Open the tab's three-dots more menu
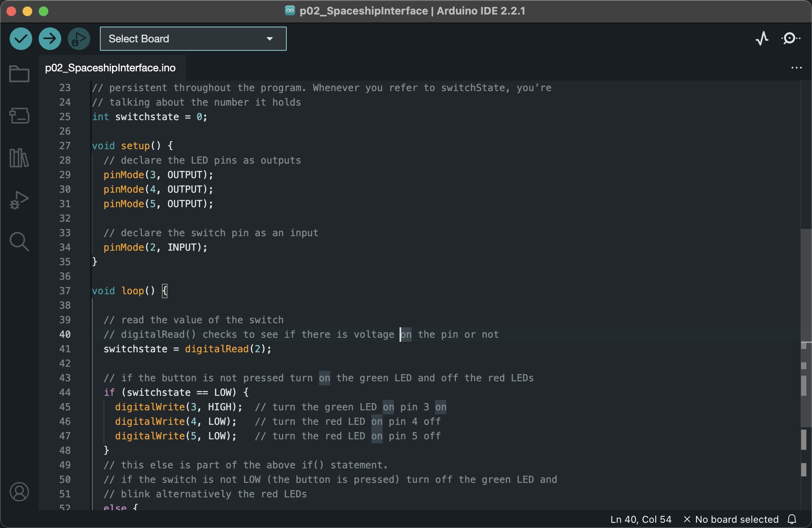Screen dimensions: 812x528 click(796, 68)
